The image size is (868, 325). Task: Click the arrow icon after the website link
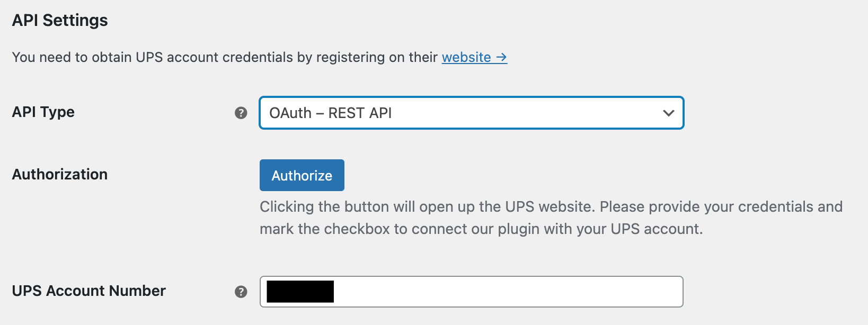click(501, 57)
